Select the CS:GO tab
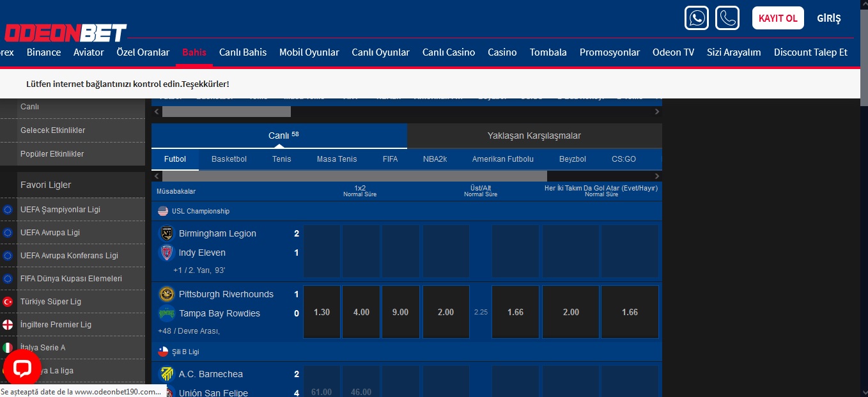 coord(624,159)
